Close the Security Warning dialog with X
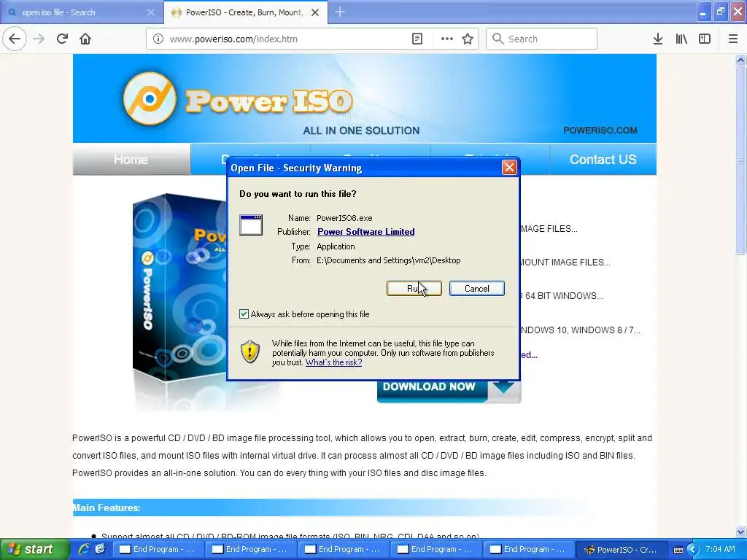747x560 pixels. click(x=509, y=167)
